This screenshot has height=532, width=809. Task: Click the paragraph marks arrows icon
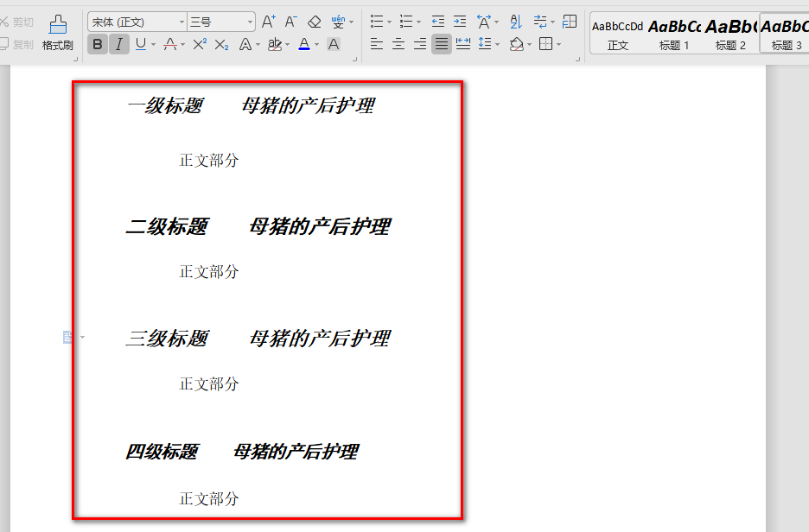[540, 22]
